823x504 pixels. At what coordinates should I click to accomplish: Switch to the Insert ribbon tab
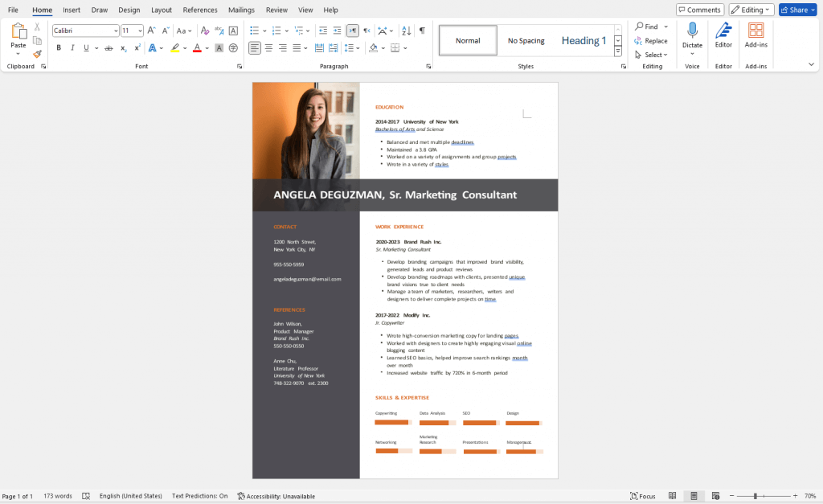point(72,10)
